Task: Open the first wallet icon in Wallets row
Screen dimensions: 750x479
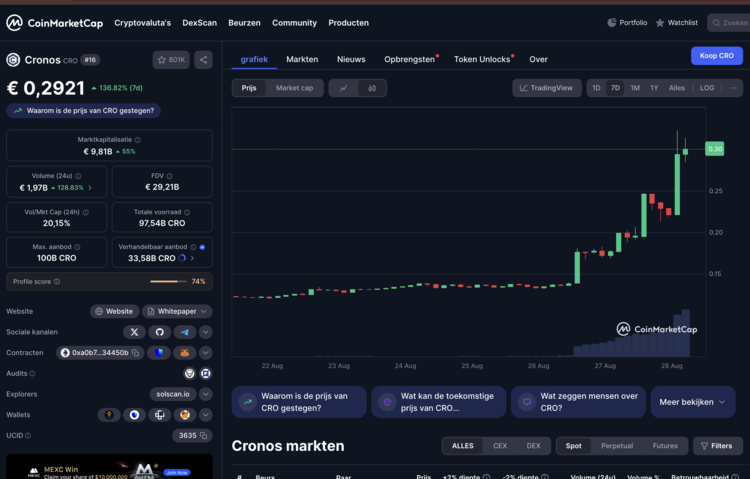Action: pyautogui.click(x=109, y=415)
